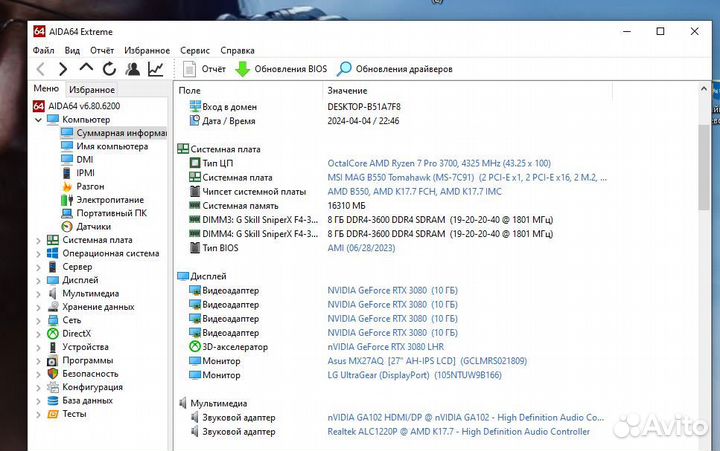Screen dimensions: 720x451
Task: Refresh the page with the circular arrow icon
Action: [109, 69]
